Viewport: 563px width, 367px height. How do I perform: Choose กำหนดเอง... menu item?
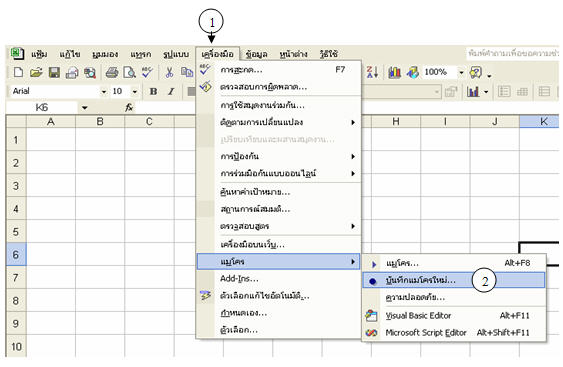[279, 313]
